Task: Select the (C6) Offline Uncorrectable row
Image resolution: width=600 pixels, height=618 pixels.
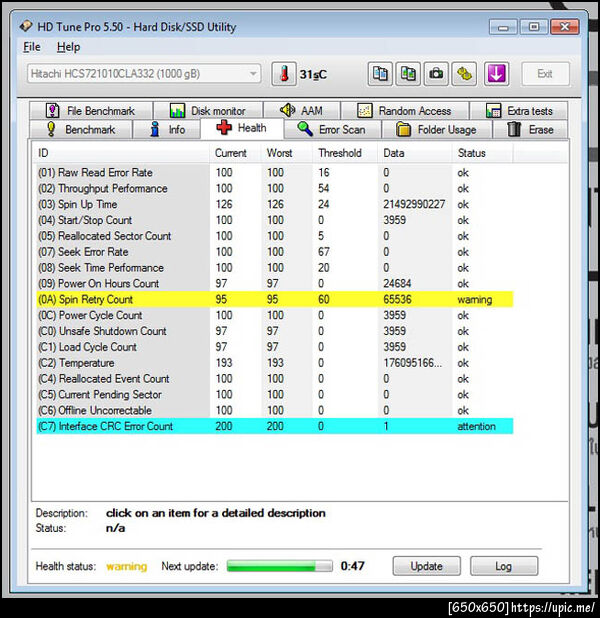Action: 275,410
